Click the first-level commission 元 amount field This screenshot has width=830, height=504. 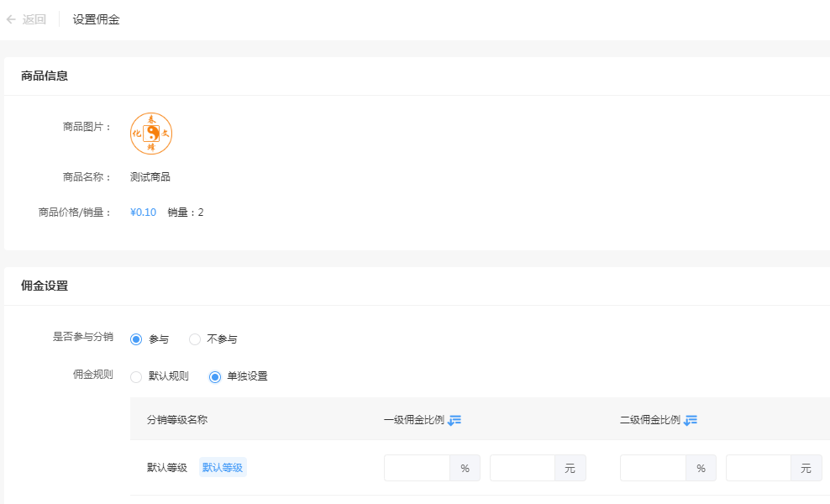tap(523, 468)
